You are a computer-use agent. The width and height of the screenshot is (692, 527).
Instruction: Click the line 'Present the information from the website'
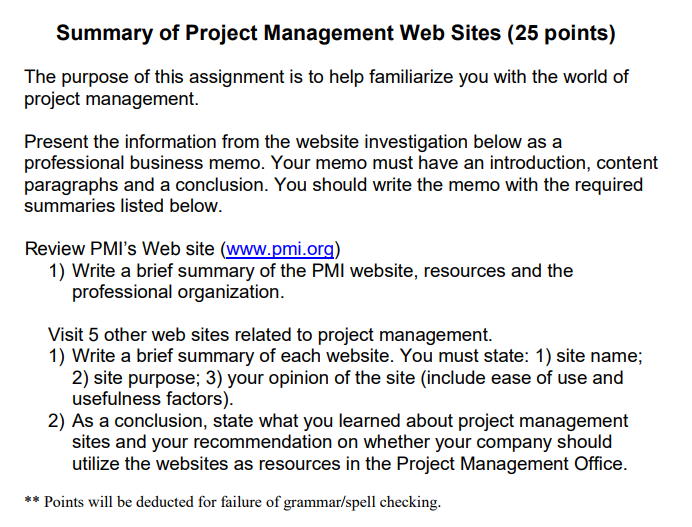pyautogui.click(x=293, y=142)
